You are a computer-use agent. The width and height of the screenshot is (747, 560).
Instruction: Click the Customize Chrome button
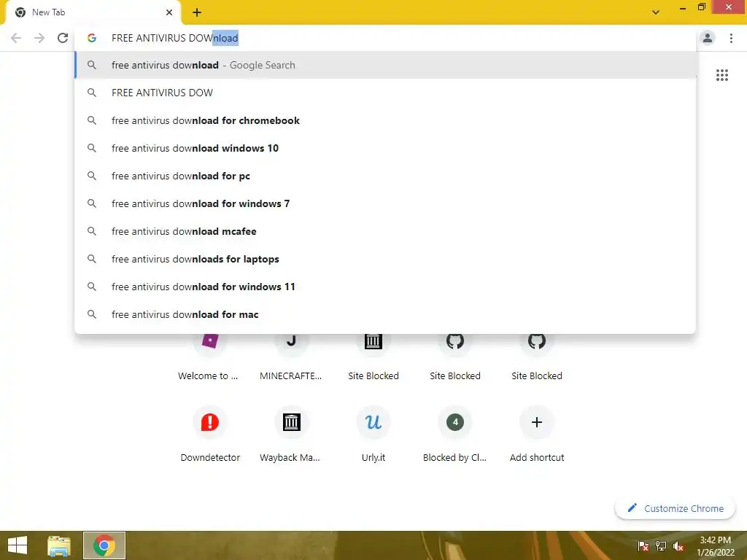tap(675, 508)
